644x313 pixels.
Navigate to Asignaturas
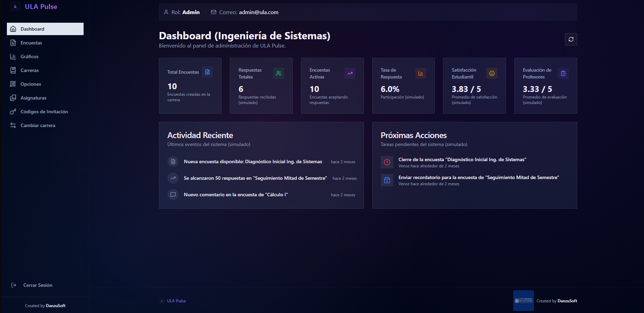[x=45, y=98]
